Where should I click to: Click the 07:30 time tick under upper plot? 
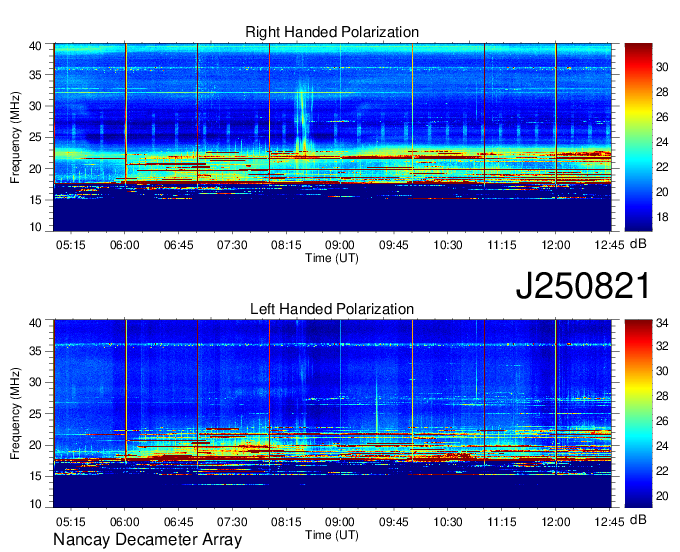pos(232,245)
